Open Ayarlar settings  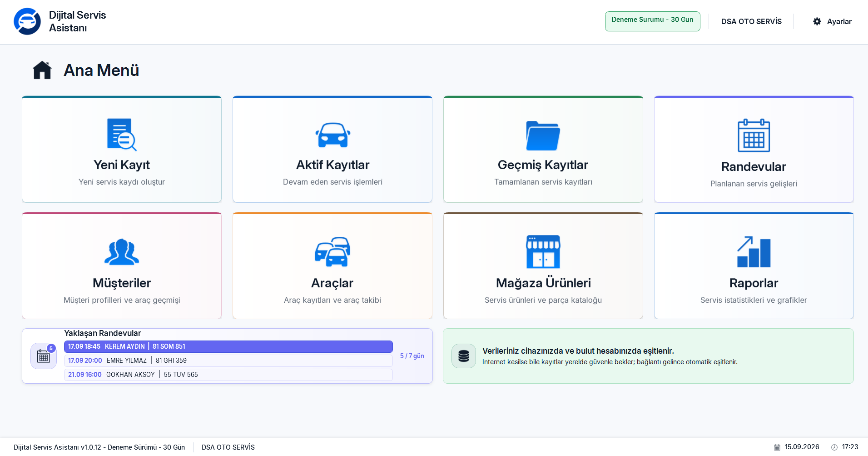832,21
